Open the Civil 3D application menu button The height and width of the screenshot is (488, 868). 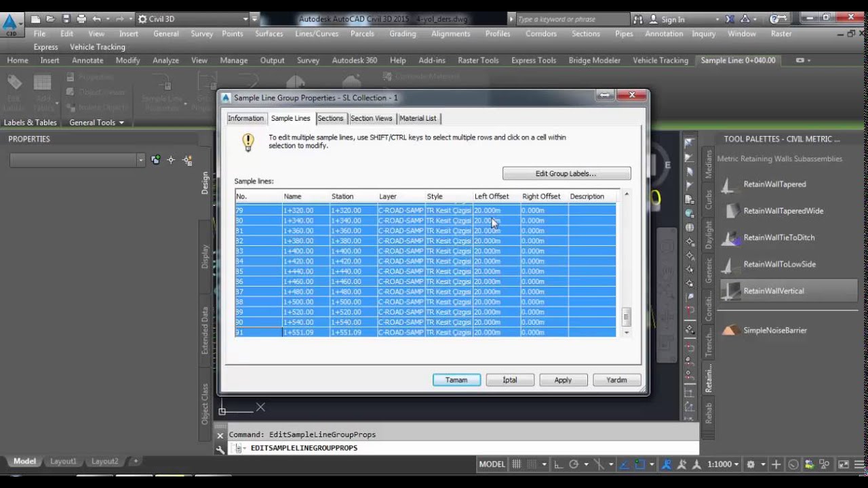11,25
